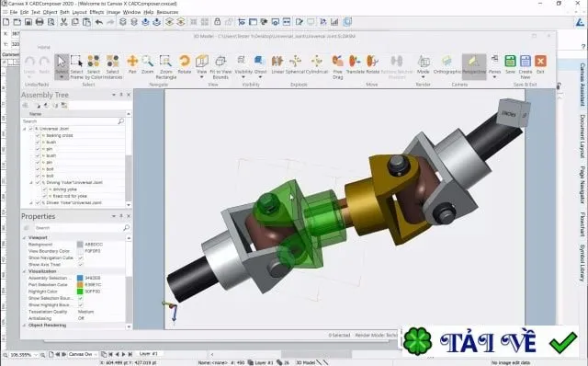Toggle checkbox for Driven Yoke assembly
Screen dimensions: 588x366
38,203
